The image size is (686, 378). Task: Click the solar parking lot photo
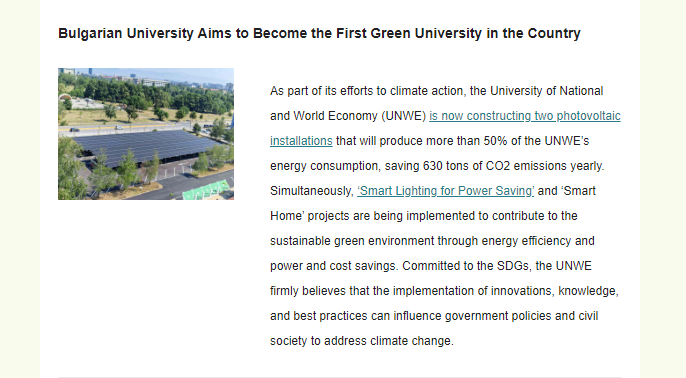tap(146, 134)
